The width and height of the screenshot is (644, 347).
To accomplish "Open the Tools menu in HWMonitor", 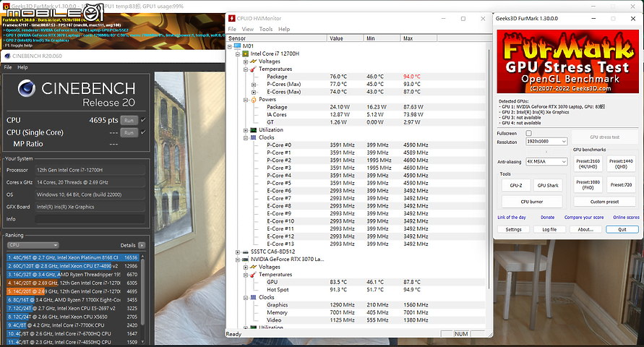I will (x=266, y=29).
